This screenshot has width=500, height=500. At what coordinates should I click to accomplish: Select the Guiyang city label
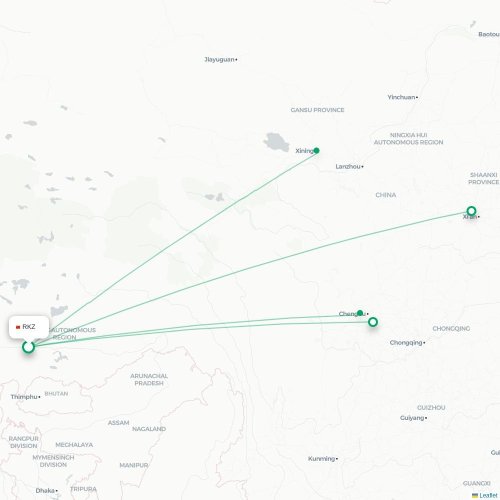pyautogui.click(x=412, y=418)
